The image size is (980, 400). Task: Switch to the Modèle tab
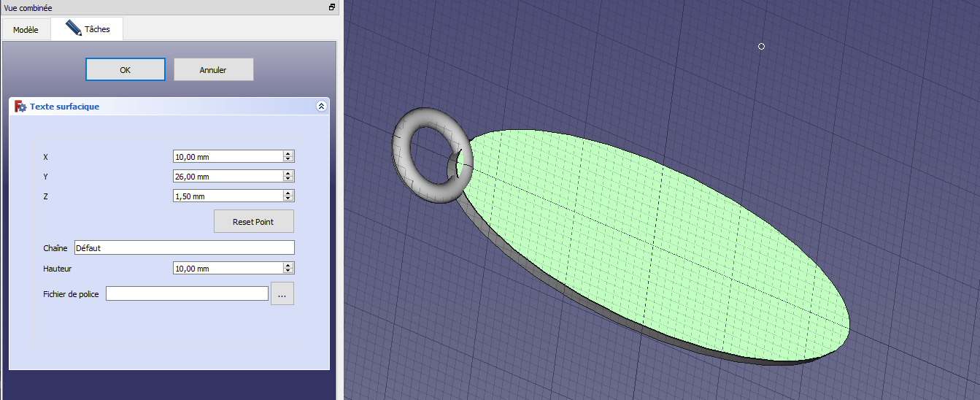click(26, 30)
